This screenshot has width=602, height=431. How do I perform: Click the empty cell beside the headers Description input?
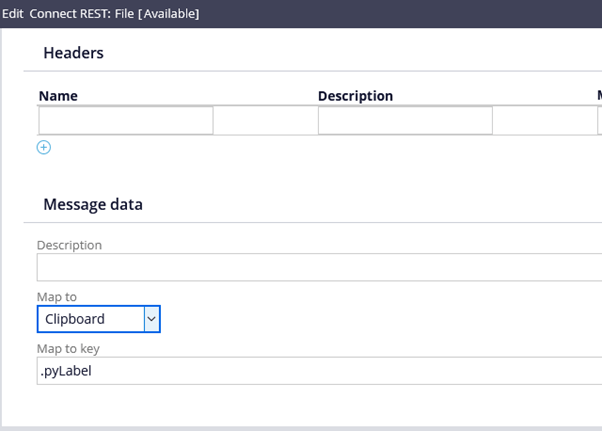(x=544, y=121)
